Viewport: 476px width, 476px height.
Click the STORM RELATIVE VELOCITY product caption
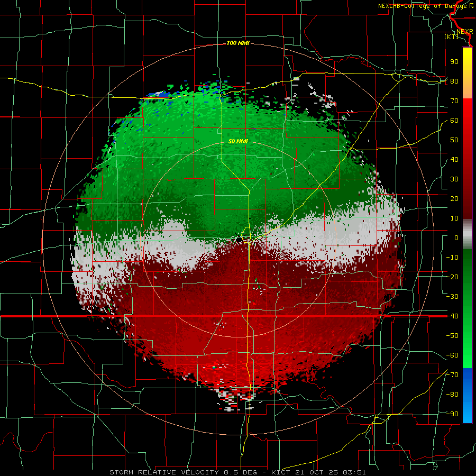tap(237, 472)
